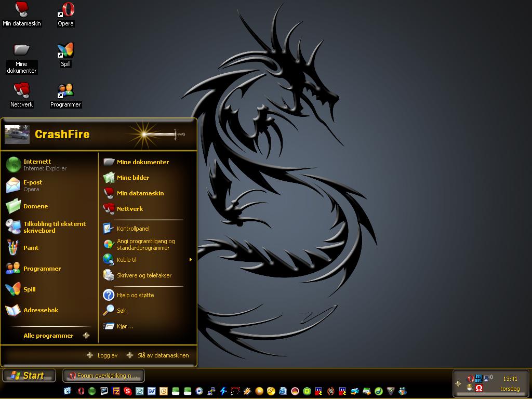The height and width of the screenshot is (399, 532).
Task: Open Søk from the Start menu
Action: (148, 311)
